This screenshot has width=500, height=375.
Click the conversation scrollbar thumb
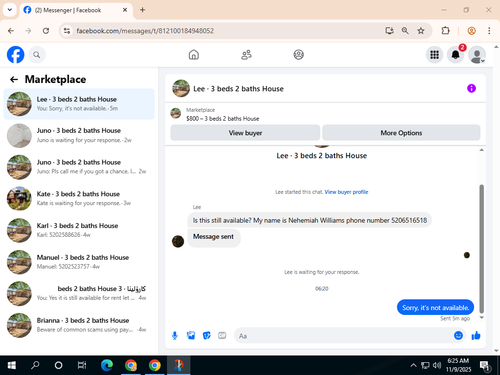tap(481, 249)
